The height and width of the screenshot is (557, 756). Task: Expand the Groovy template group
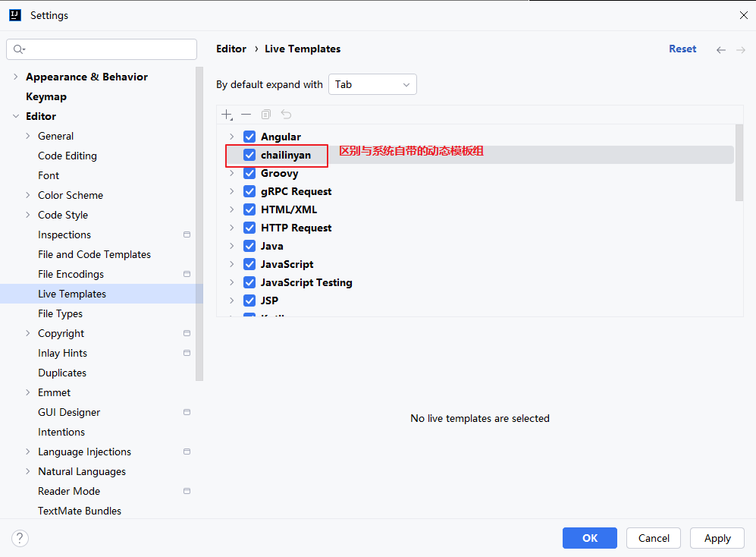231,173
